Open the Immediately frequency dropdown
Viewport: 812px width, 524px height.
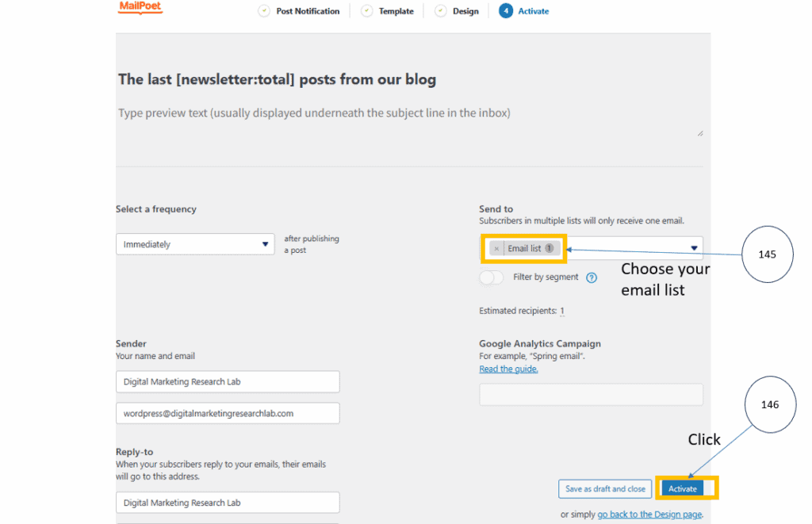[196, 244]
